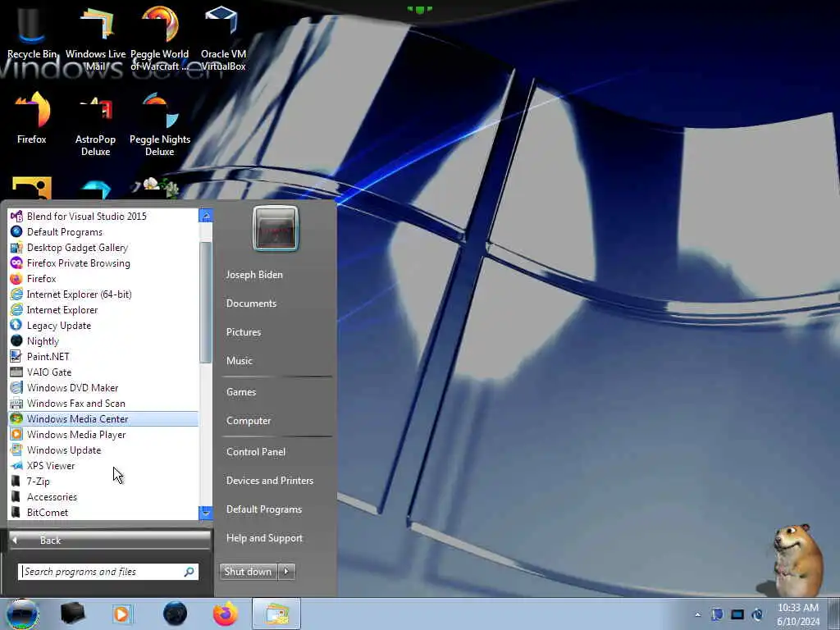
Task: Launch Paint.NET
Action: coord(103,356)
